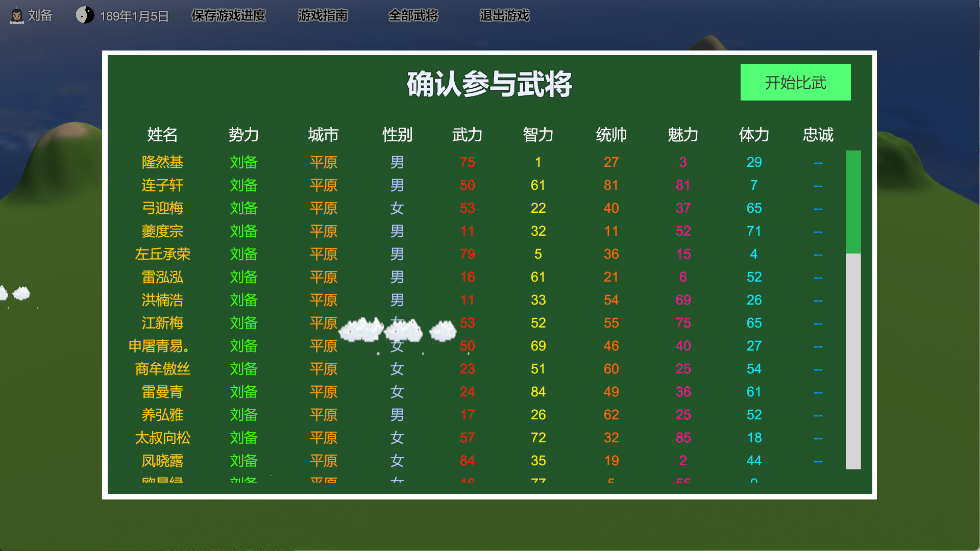Click the 姓名 column header
Screen dimensions: 980x551
coord(161,135)
